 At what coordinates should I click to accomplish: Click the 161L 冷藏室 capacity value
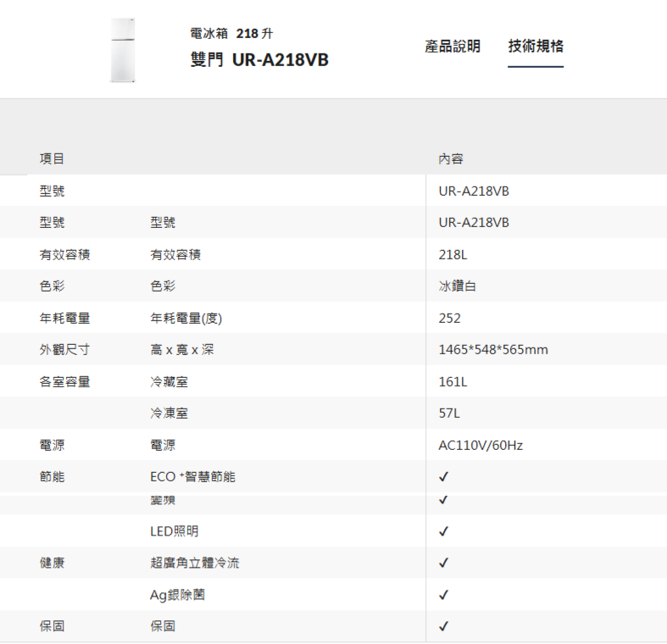(x=453, y=381)
